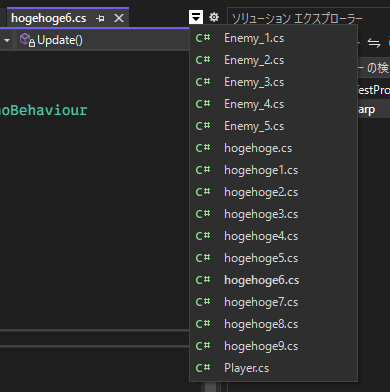Click Solution Explorer sync arrows icon
Image resolution: width=390 pixels, height=392 pixels.
click(374, 43)
